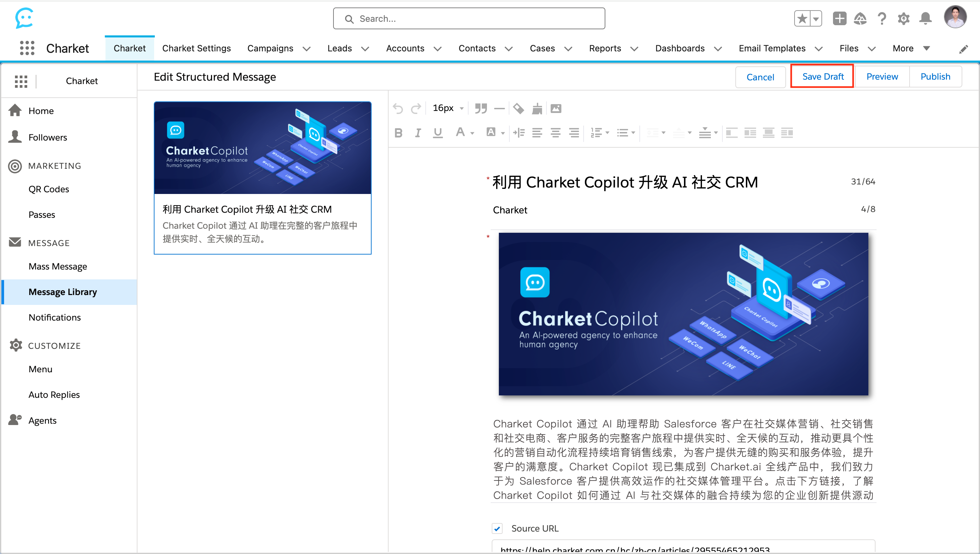Open the favorites list dropdown arrow
This screenshot has height=554, width=980.
816,18
